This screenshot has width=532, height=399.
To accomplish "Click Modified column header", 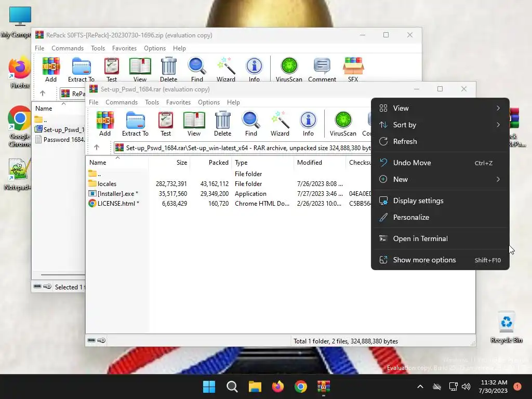I will tap(320, 163).
